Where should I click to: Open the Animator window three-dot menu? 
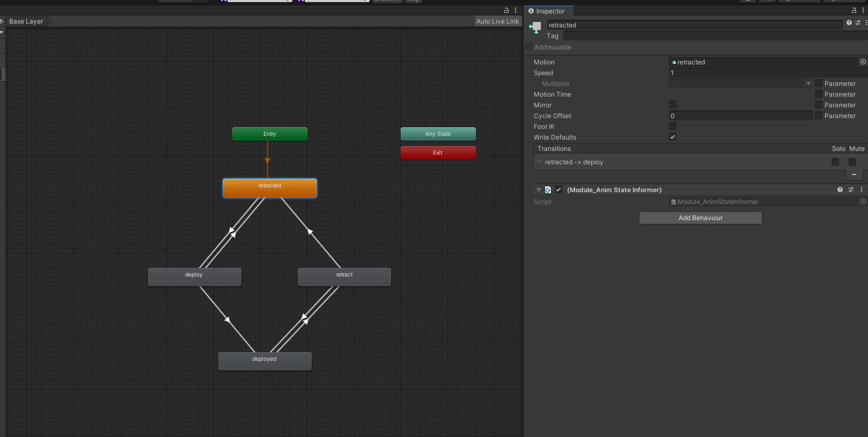click(x=516, y=10)
